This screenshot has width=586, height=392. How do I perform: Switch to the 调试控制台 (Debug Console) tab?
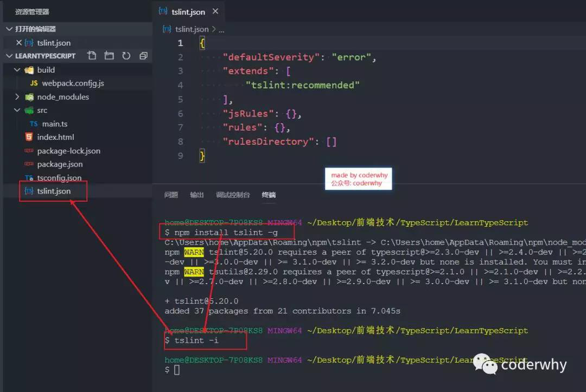point(233,195)
